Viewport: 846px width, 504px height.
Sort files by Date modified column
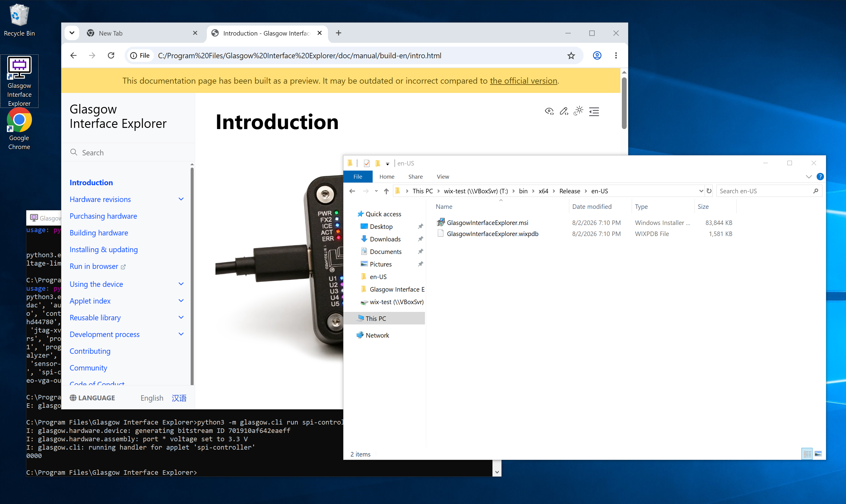592,206
